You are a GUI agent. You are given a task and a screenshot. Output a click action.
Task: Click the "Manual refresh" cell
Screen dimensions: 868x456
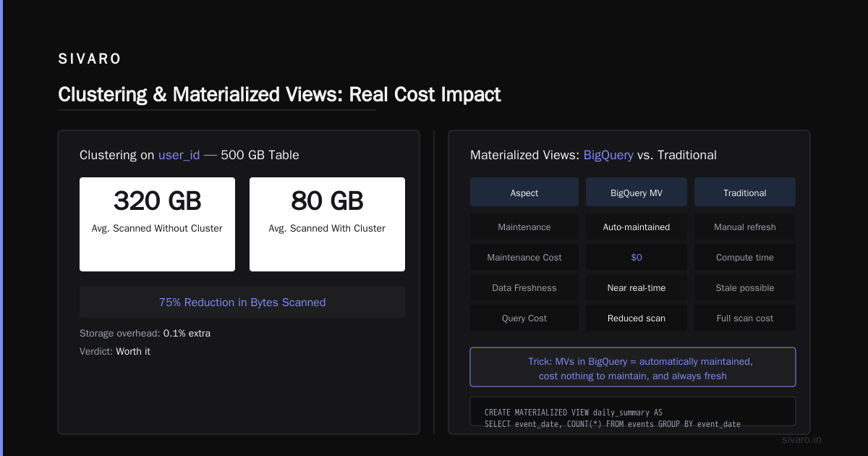(x=745, y=227)
